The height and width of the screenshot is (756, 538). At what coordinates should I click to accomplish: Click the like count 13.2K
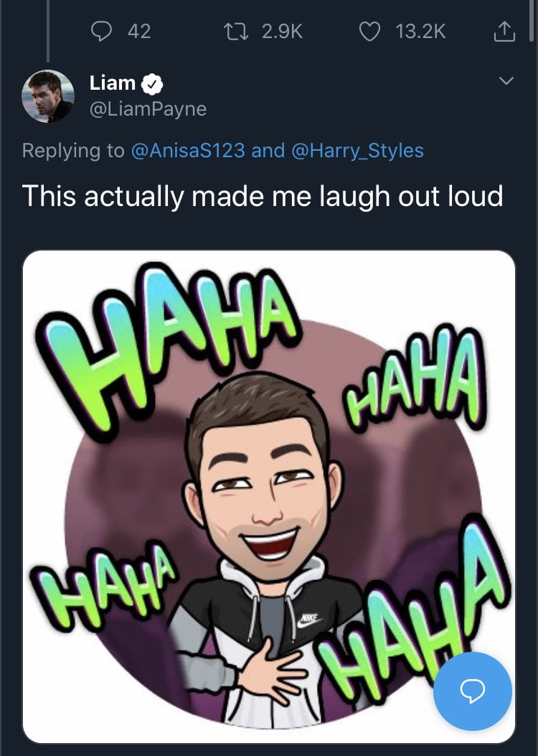tap(420, 31)
